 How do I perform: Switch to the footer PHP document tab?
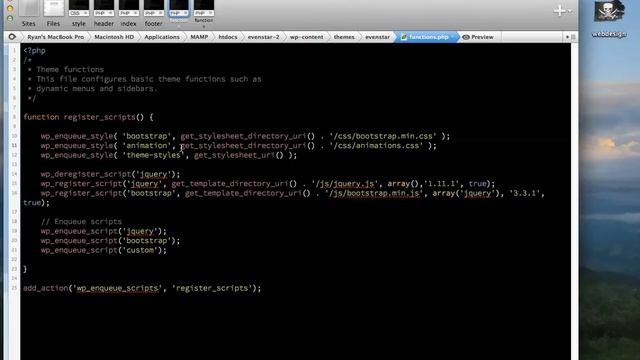[x=153, y=9]
